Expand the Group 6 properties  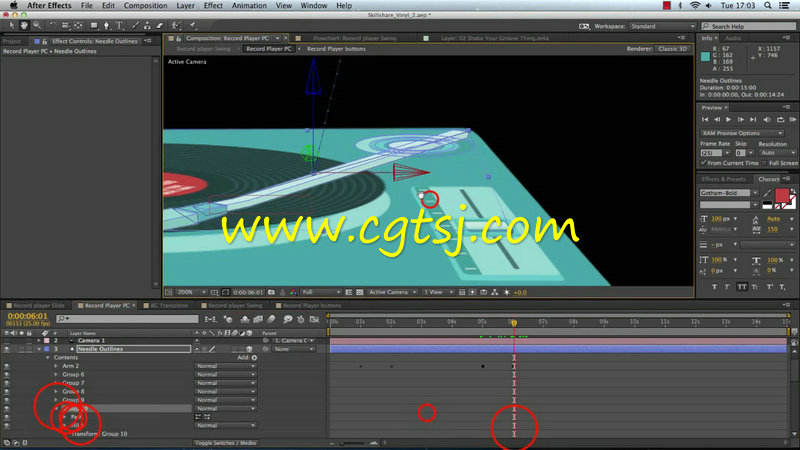coord(56,374)
